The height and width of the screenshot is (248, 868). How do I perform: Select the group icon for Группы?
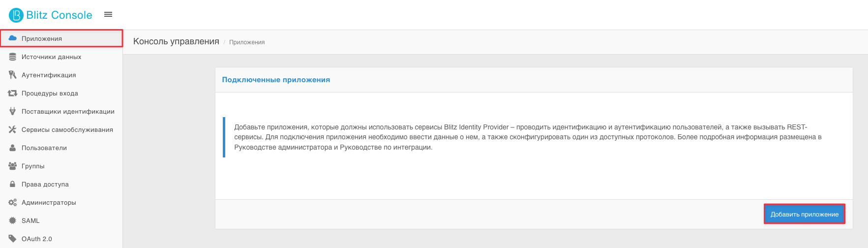pyautogui.click(x=13, y=166)
